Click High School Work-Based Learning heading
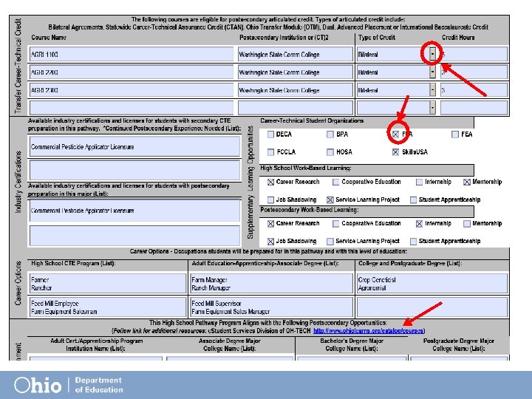 [x=306, y=168]
